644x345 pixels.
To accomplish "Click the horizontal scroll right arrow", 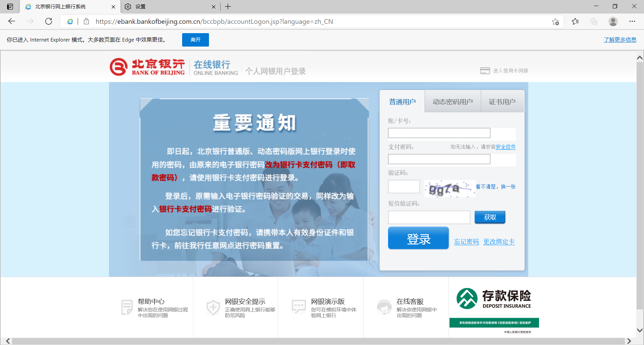I will point(629,341).
